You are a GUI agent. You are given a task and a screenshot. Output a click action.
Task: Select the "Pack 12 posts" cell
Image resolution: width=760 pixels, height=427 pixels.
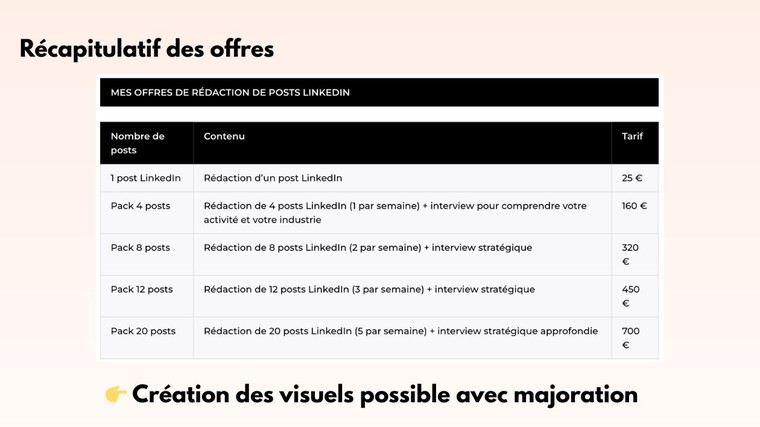tap(142, 290)
